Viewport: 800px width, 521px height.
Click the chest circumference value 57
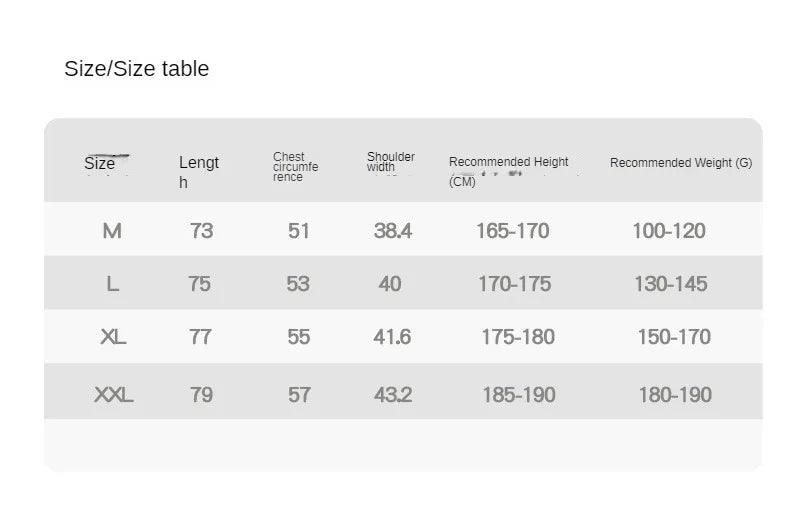pos(299,395)
